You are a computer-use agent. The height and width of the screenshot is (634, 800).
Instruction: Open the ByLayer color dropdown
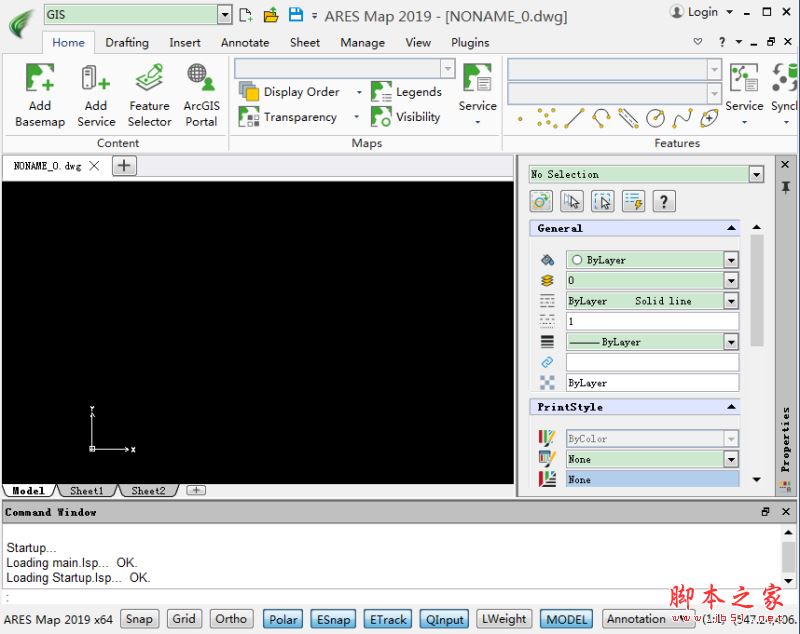click(x=731, y=260)
